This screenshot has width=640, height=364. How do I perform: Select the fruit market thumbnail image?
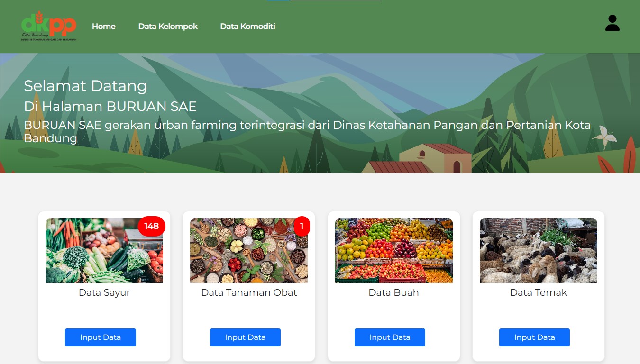point(394,251)
